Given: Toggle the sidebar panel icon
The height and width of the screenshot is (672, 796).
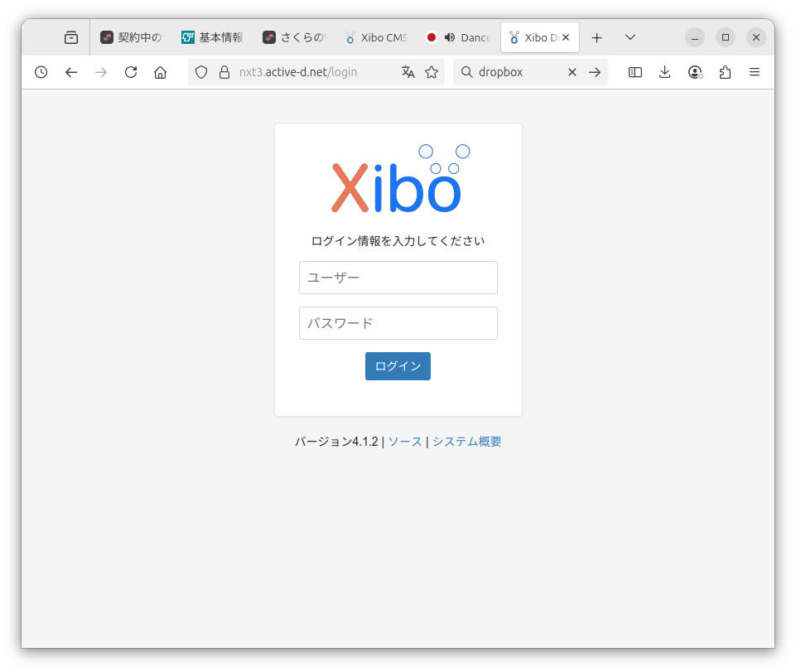Looking at the screenshot, I should (x=635, y=72).
